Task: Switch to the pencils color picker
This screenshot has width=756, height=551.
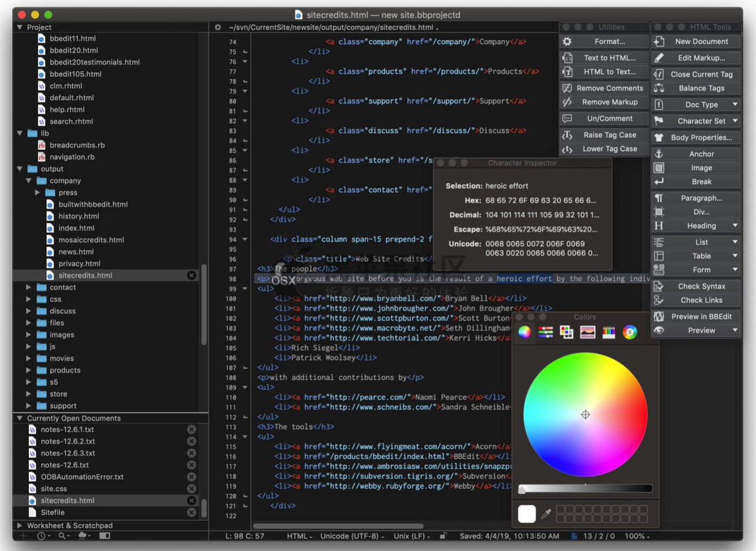Action: pos(609,332)
